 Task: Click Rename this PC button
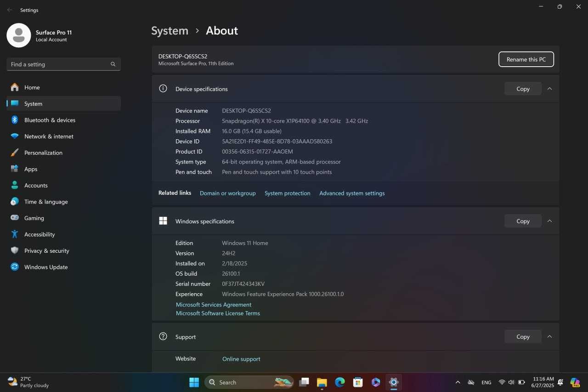(526, 59)
